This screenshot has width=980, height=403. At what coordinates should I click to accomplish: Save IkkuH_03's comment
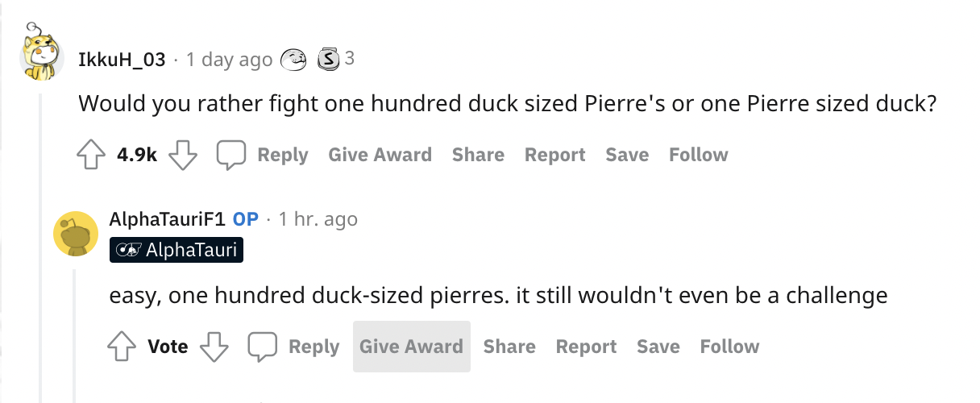coord(627,155)
